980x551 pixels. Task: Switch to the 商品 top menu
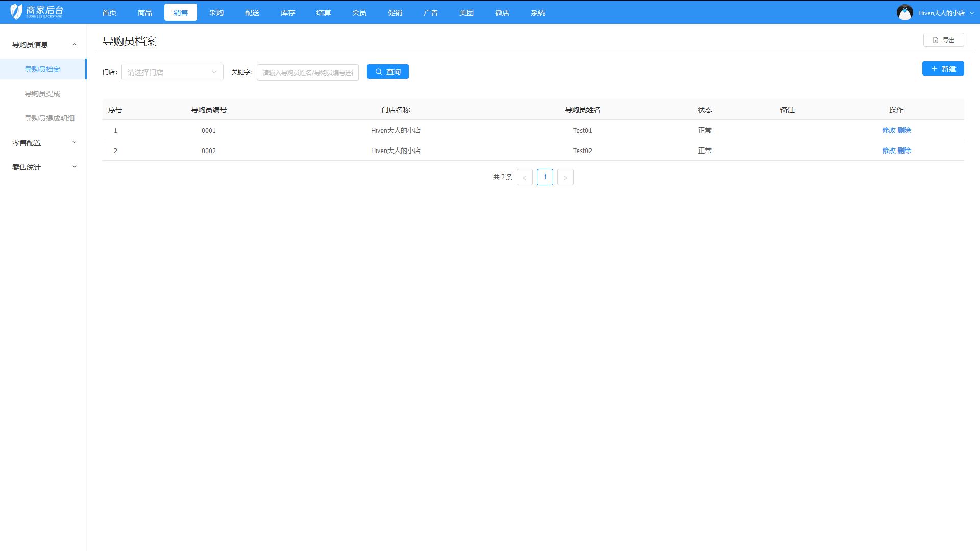[145, 13]
